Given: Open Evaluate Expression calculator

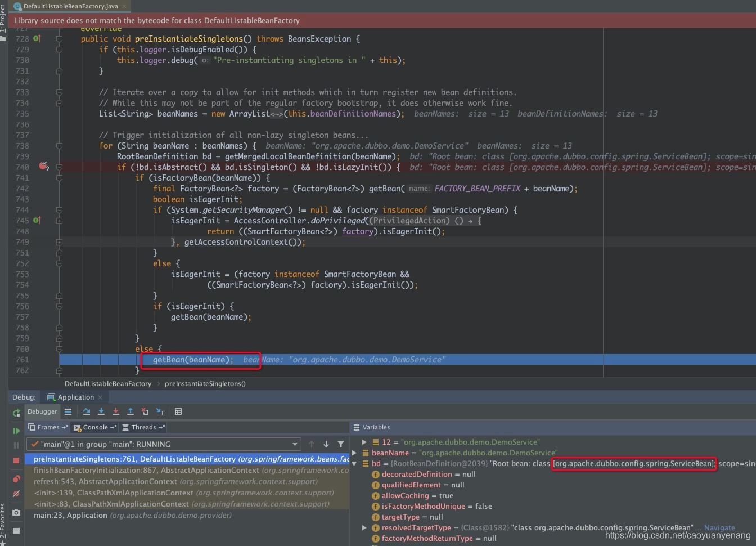Looking at the screenshot, I should [178, 411].
